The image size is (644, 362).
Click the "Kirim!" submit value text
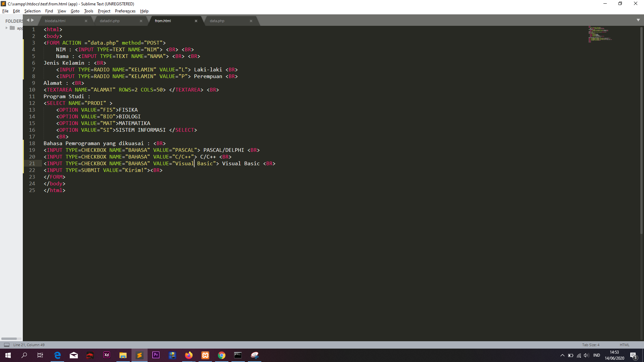point(134,170)
